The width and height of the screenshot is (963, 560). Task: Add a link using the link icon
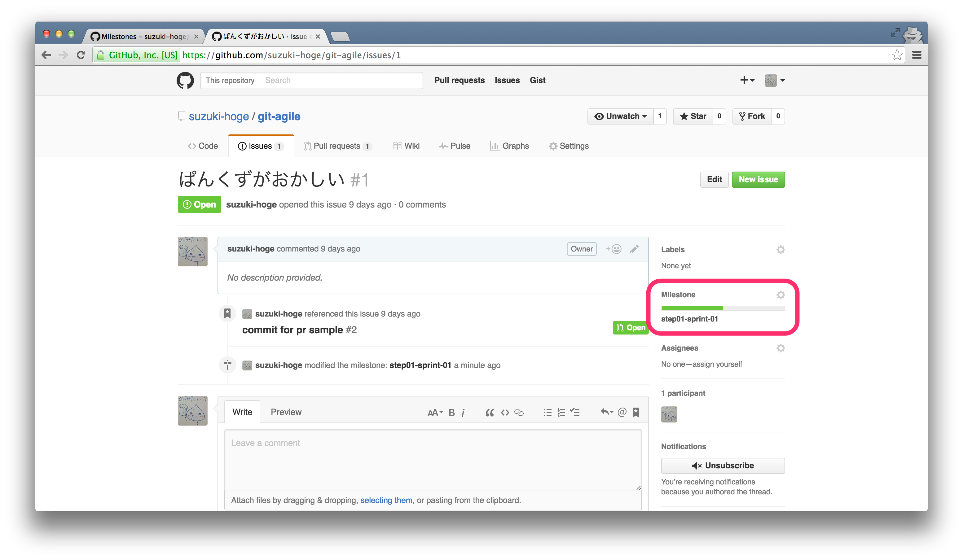[x=519, y=413]
